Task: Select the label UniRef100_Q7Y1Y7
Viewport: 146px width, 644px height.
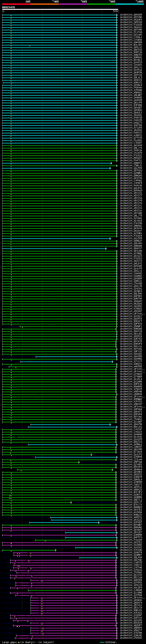Action: point(131,361)
